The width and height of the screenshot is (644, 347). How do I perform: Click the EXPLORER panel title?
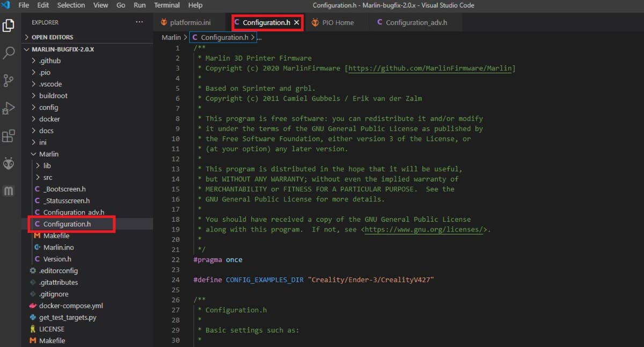(x=45, y=23)
